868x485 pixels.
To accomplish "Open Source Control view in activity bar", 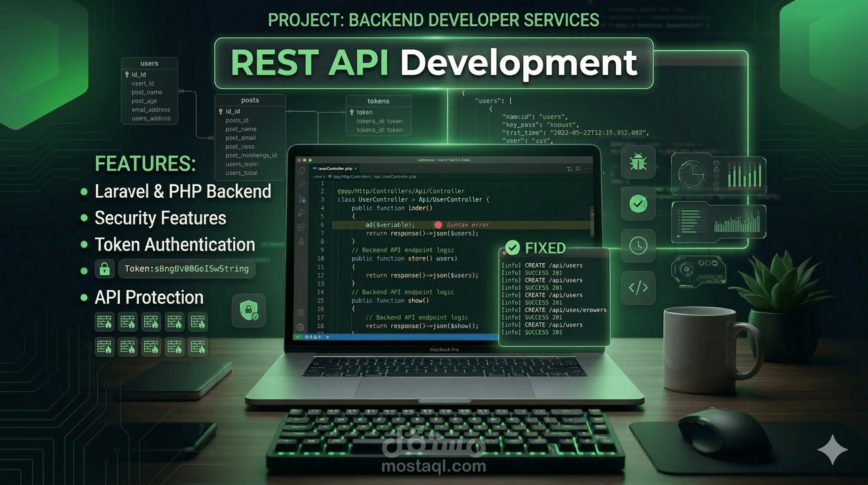I will pyautogui.click(x=302, y=199).
